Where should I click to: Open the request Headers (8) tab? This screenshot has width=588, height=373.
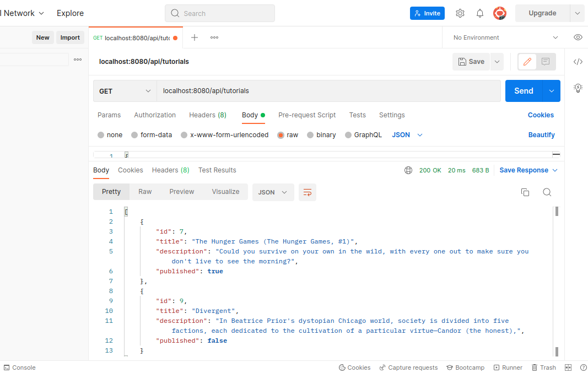coord(208,115)
